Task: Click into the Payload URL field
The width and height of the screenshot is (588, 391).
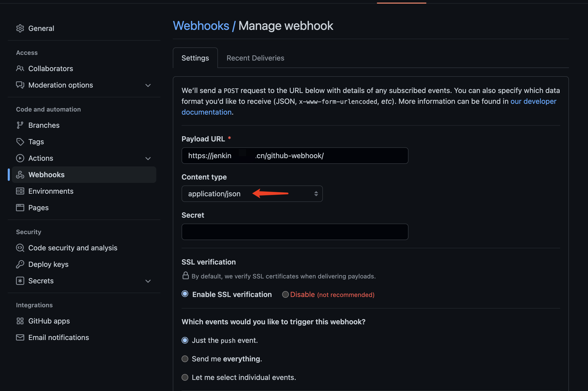Action: click(x=295, y=156)
